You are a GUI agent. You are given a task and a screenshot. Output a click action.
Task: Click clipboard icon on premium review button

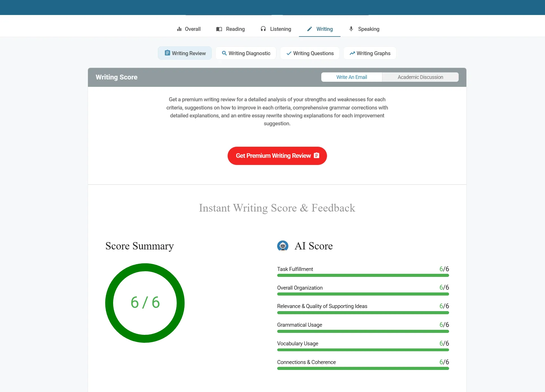click(316, 156)
